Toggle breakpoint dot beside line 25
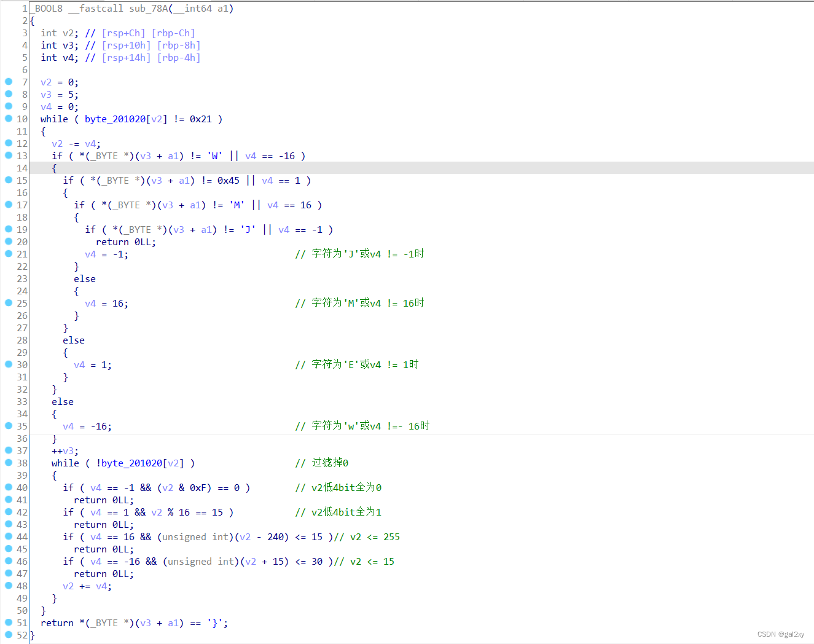Viewport: 814px width, 644px height. [x=9, y=302]
